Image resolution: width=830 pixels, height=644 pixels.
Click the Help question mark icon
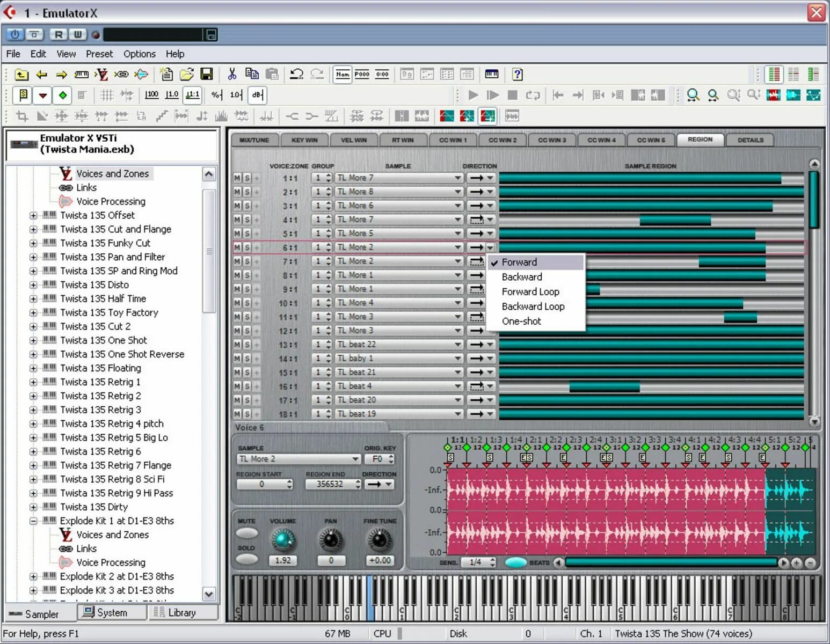coord(516,74)
